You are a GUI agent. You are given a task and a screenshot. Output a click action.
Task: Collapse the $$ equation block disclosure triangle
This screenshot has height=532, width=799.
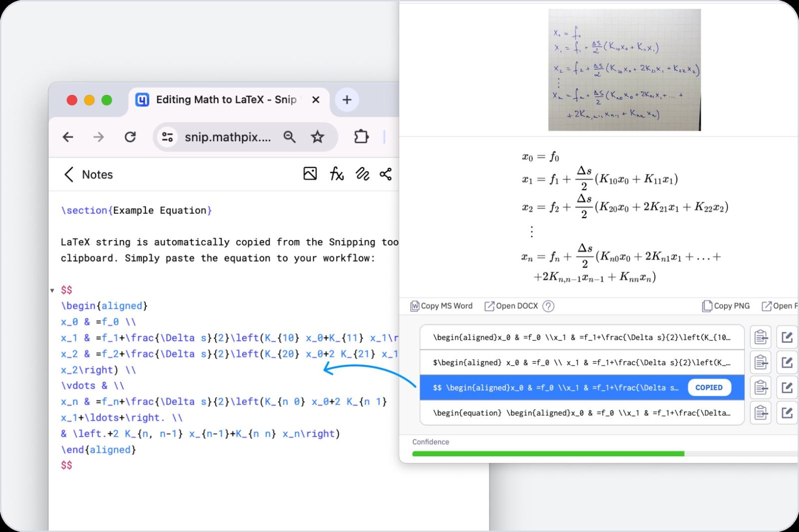coord(52,289)
